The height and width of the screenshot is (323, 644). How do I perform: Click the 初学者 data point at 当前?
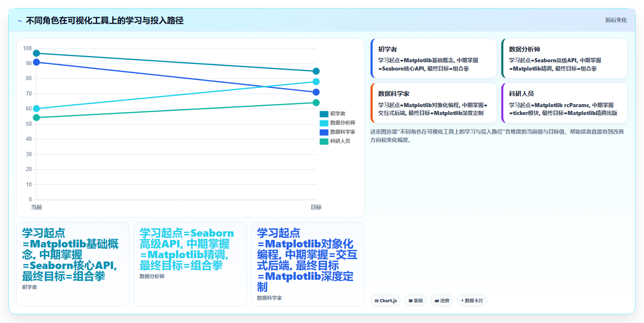(x=37, y=53)
